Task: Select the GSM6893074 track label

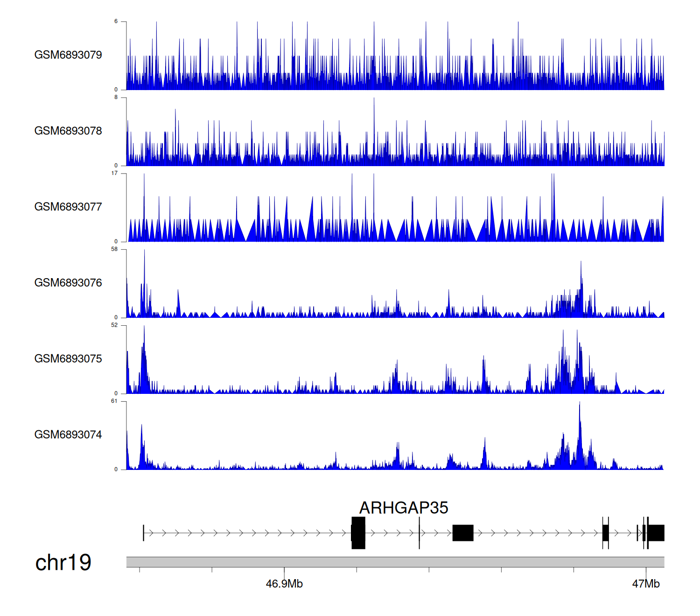Action: coord(68,435)
